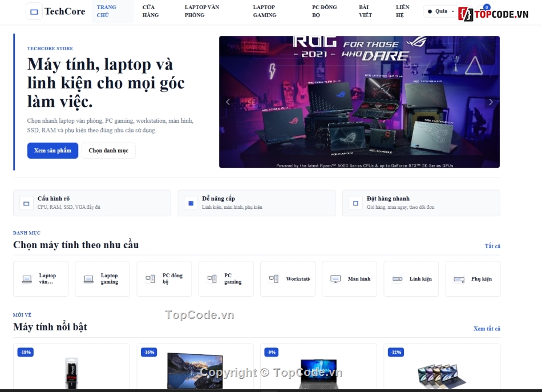
Task: Click the Máy tính nổi bật heading
Action: [50, 327]
